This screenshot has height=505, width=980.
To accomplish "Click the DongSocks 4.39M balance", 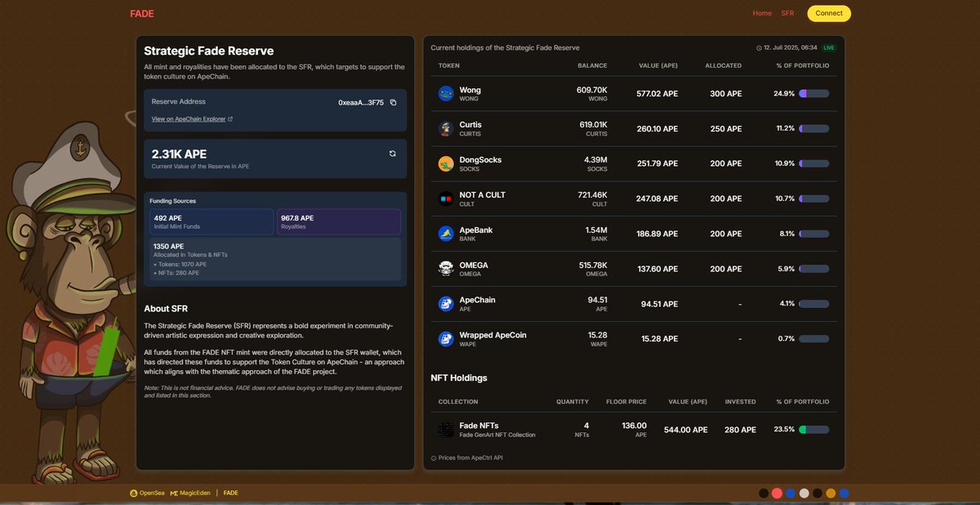I will (595, 160).
